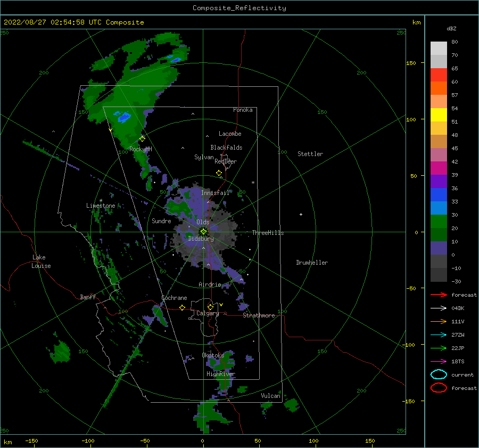The image size is (479, 448).
Task: Click the Blackfalds city label
Action: [226, 148]
